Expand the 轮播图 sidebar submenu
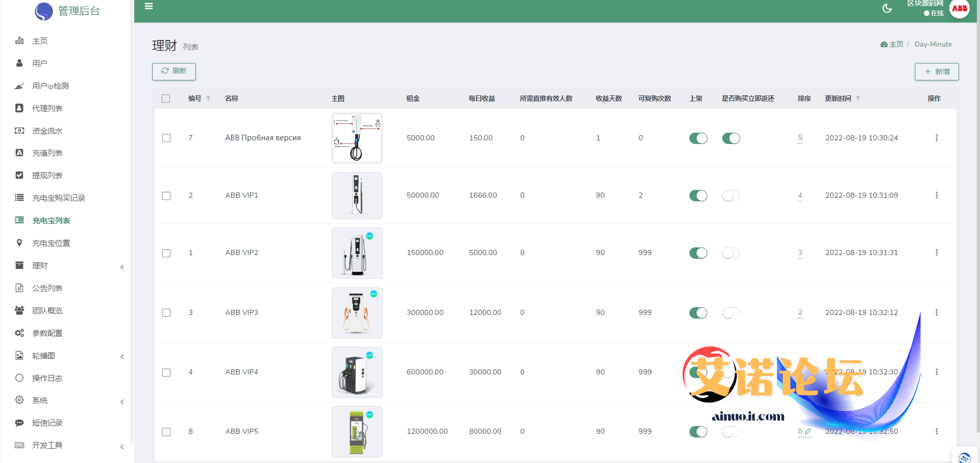 click(x=122, y=356)
